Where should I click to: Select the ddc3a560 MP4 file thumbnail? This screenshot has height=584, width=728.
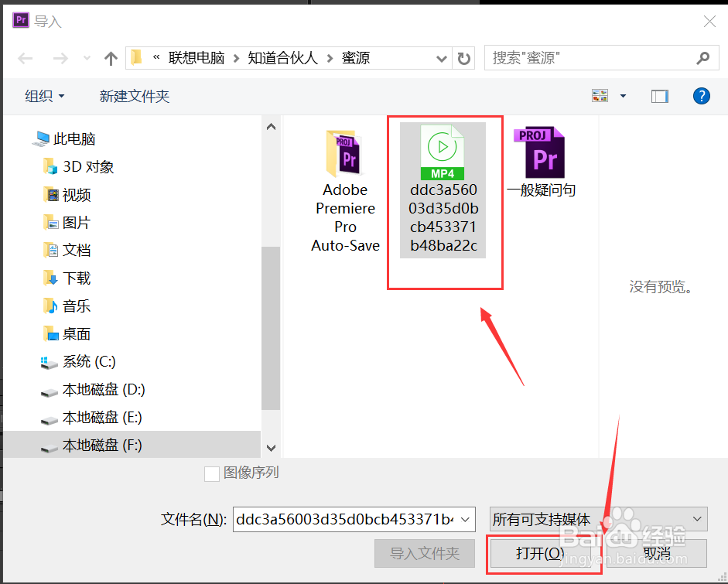pyautogui.click(x=443, y=152)
